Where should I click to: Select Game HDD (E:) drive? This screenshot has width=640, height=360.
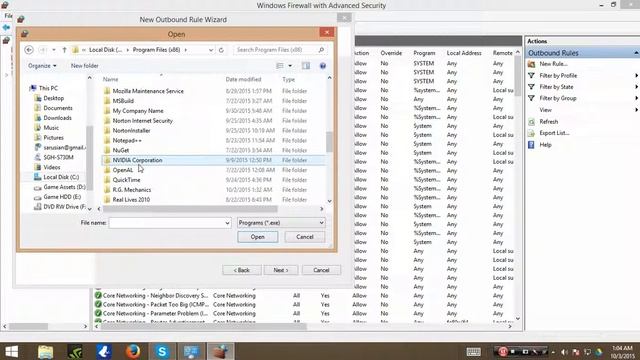62,197
